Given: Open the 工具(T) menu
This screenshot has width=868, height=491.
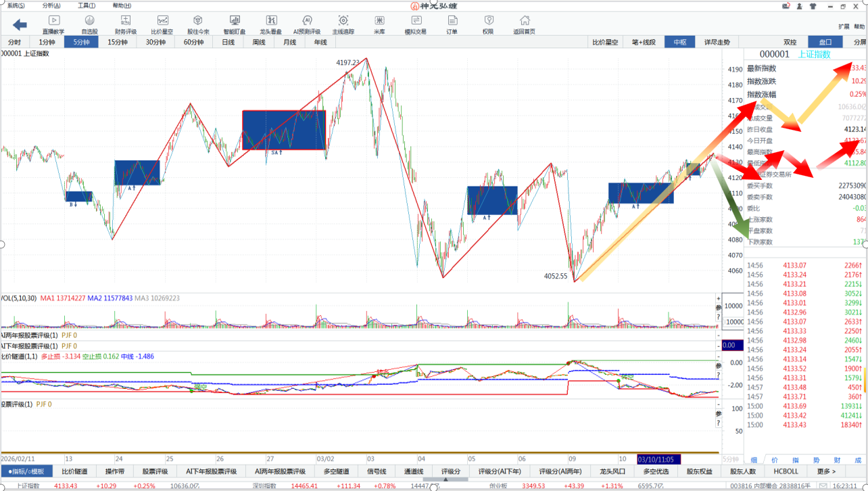Looking at the screenshot, I should [87, 5].
